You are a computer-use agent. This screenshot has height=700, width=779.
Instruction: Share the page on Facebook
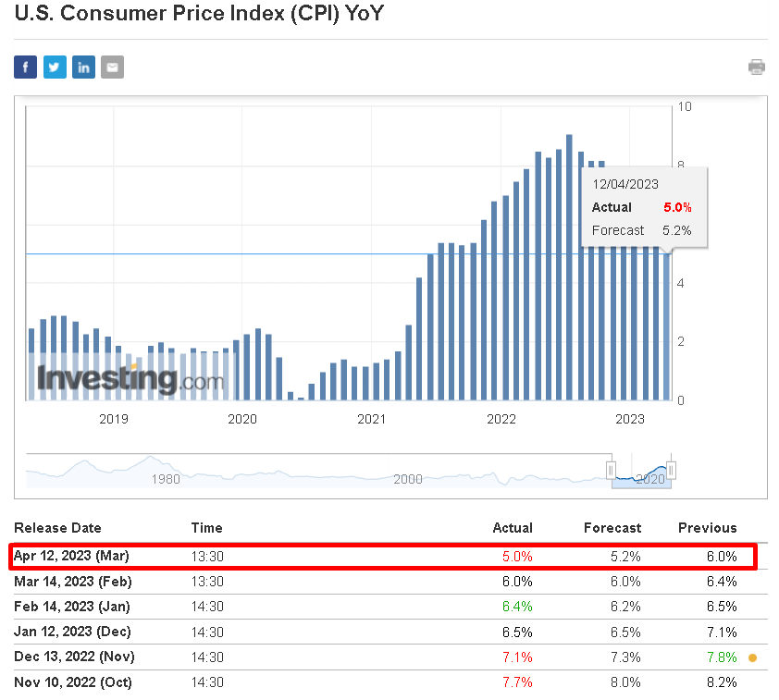coord(25,67)
